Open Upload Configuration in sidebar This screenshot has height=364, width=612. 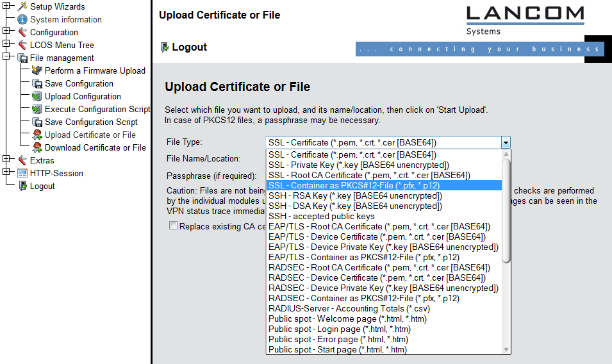[x=83, y=96]
